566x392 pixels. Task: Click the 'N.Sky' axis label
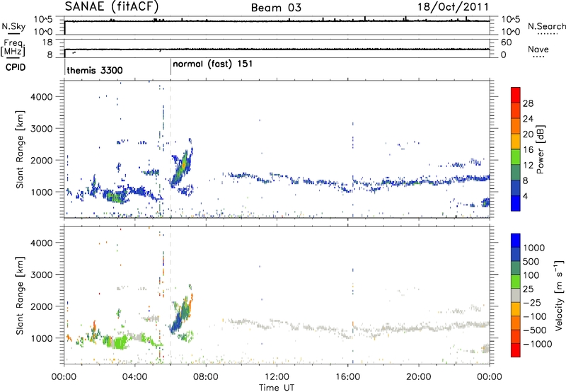pos(13,26)
